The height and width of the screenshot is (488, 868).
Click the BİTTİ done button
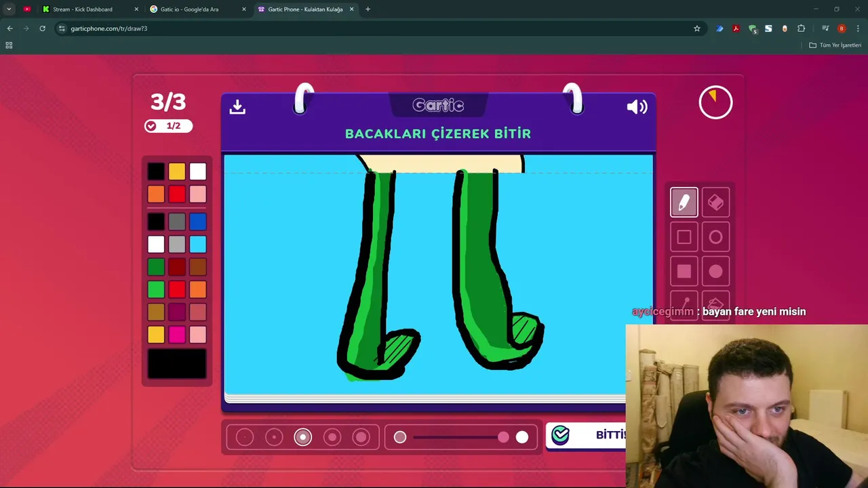[x=586, y=435]
